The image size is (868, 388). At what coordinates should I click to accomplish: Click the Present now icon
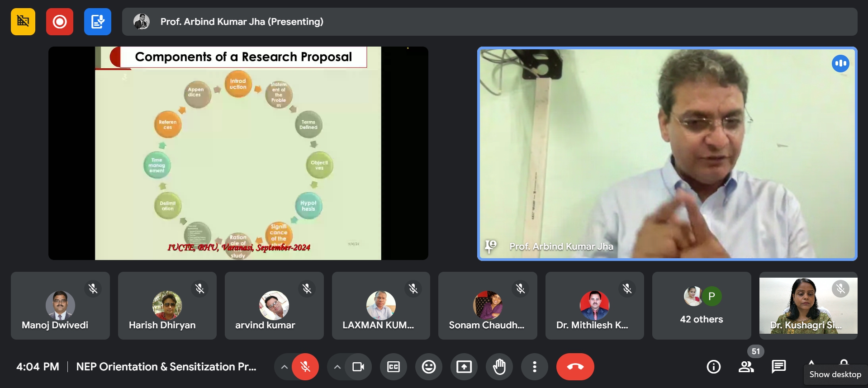click(x=464, y=367)
